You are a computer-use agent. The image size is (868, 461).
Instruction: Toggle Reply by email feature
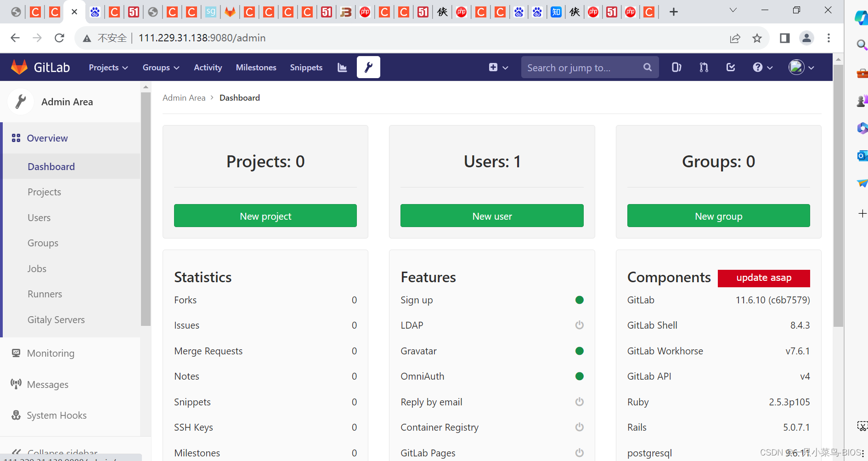coord(579,401)
